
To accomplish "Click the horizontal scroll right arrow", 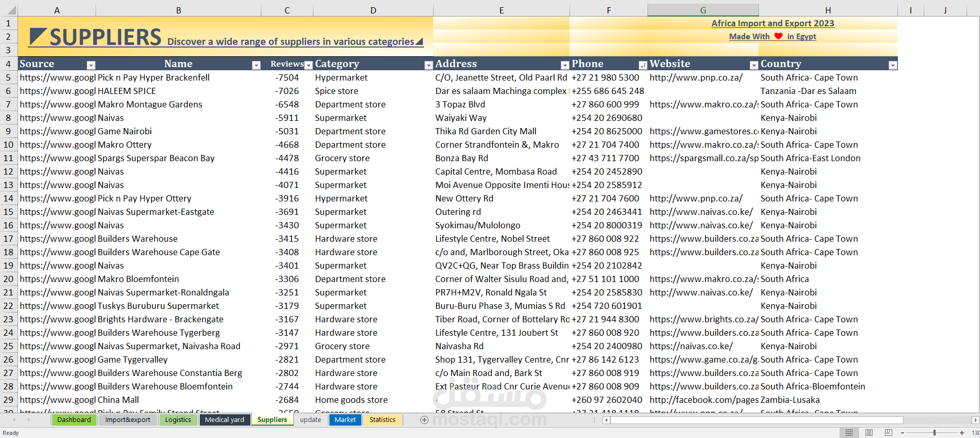I will [975, 420].
